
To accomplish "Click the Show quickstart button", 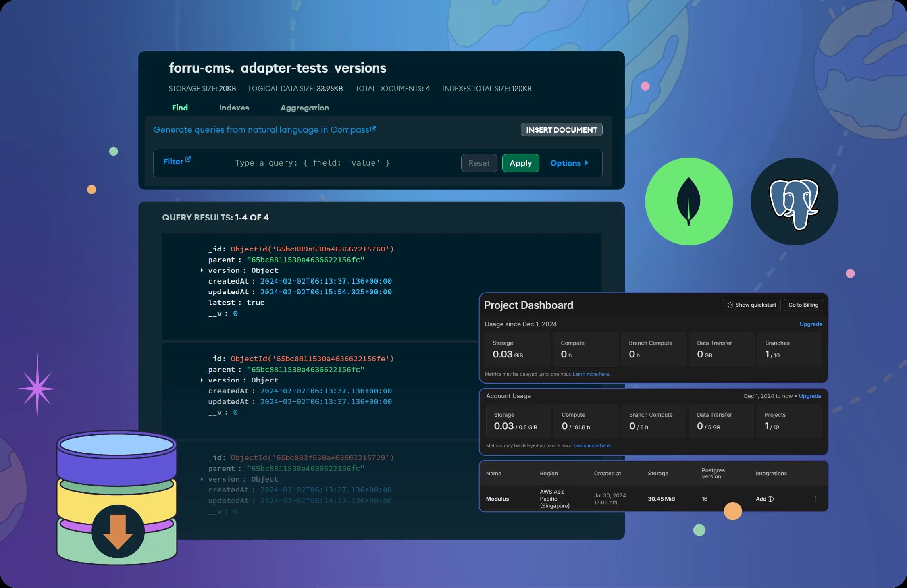I will click(x=751, y=305).
